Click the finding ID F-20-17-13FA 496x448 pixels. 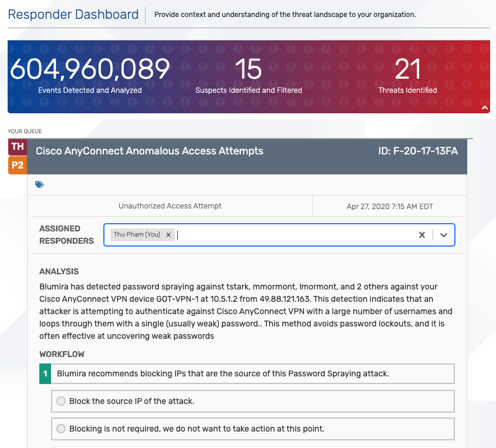pyautogui.click(x=418, y=151)
